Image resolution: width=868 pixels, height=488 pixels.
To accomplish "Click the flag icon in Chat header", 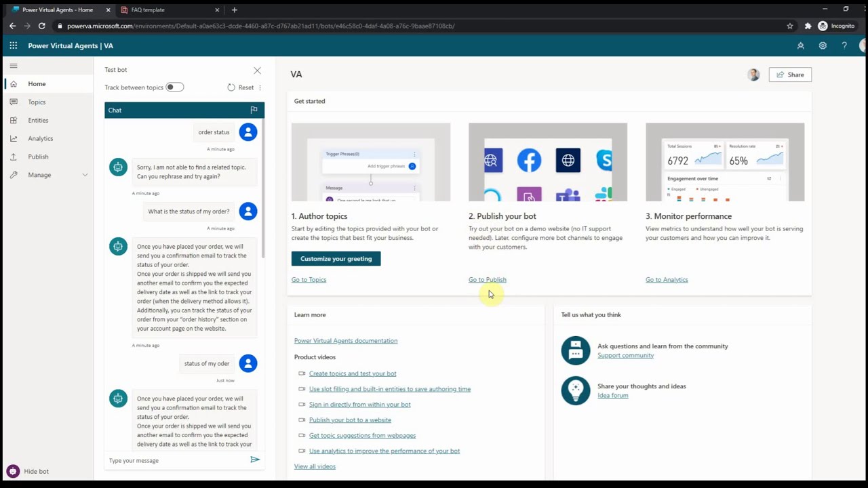I will [254, 110].
